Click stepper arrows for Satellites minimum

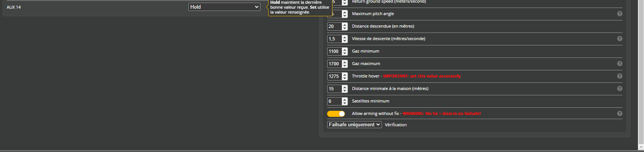click(x=345, y=101)
